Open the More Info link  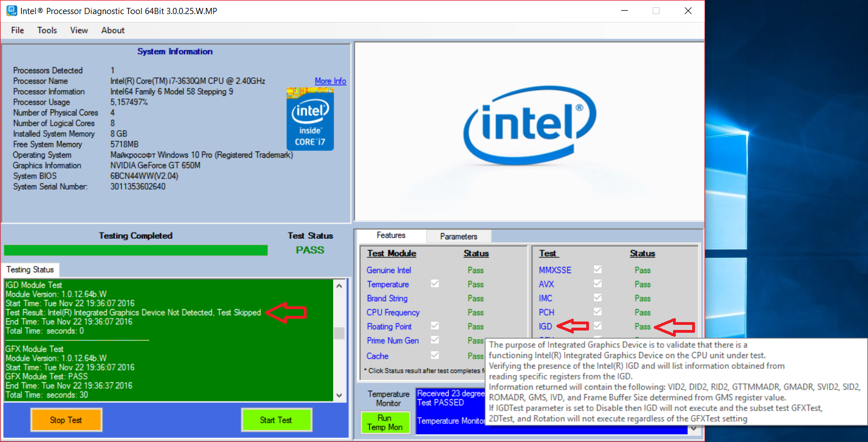coord(330,81)
